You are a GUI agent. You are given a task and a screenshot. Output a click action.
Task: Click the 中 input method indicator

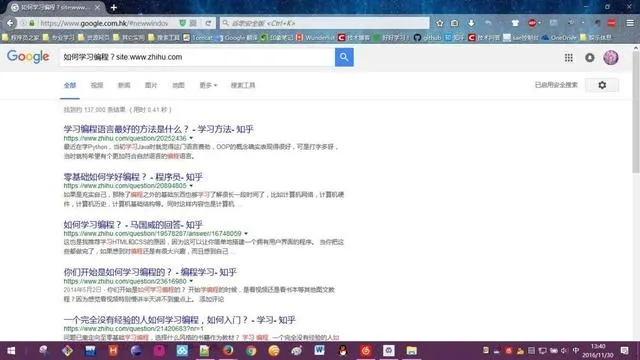(576, 351)
